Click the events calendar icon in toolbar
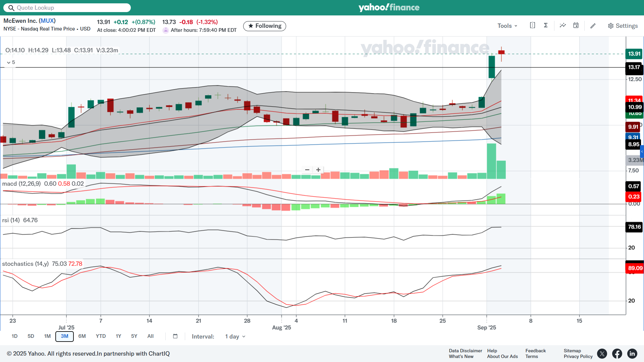 coord(576,25)
